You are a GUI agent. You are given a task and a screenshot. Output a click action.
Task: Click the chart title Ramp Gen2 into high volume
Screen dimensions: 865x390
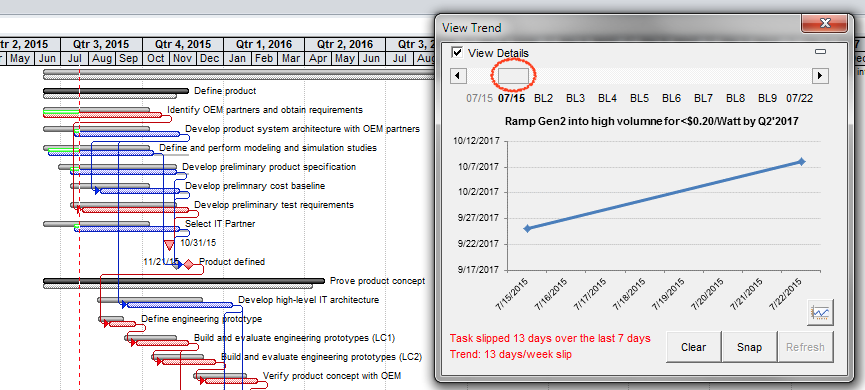coord(652,121)
